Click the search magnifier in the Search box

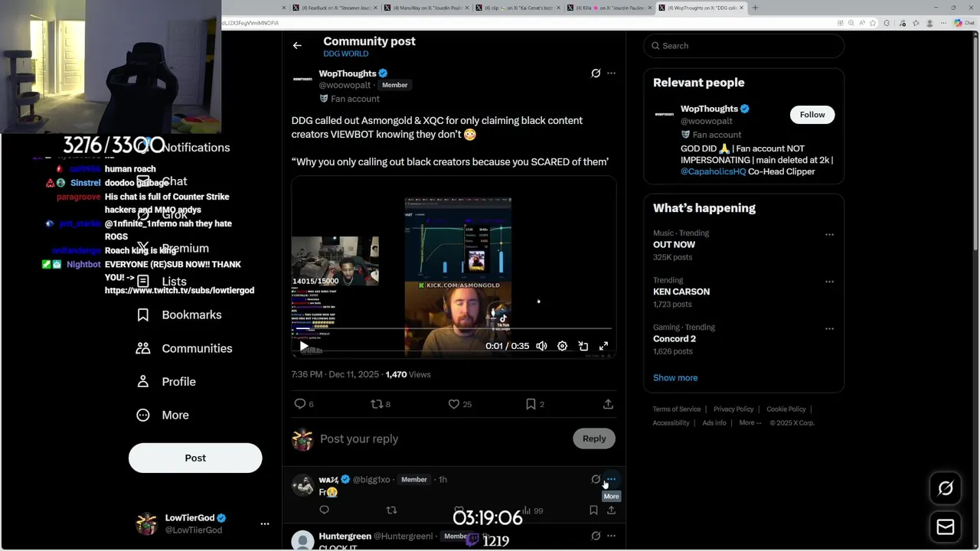[655, 46]
